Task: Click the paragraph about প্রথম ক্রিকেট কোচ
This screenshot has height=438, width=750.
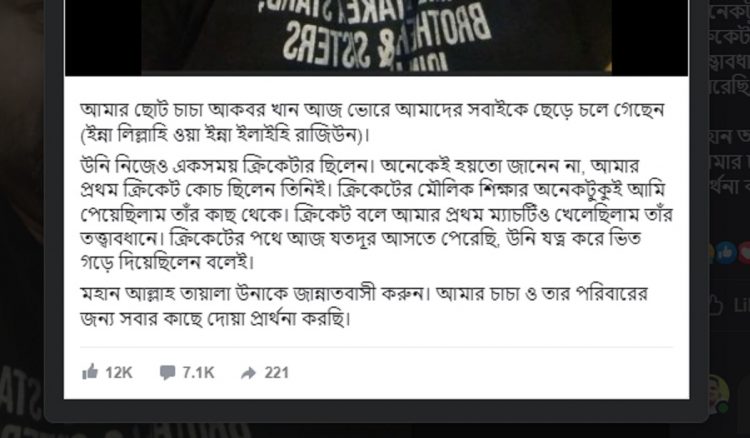Action: click(376, 214)
